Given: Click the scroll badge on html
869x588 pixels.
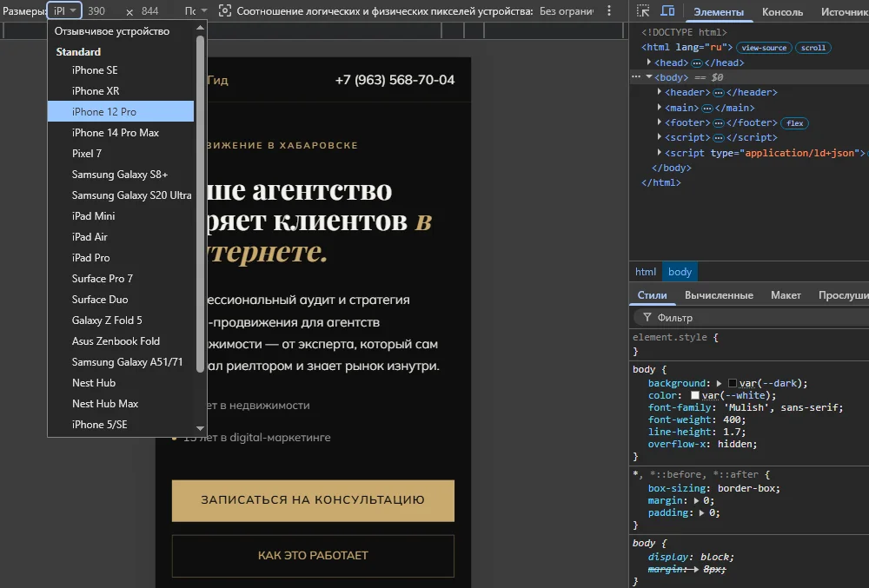Looking at the screenshot, I should pyautogui.click(x=813, y=48).
